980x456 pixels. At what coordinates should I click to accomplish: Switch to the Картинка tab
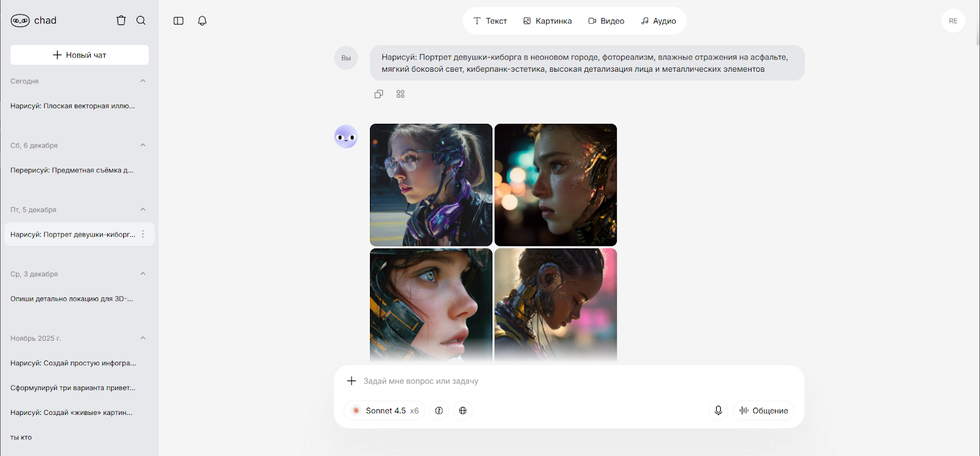point(547,21)
